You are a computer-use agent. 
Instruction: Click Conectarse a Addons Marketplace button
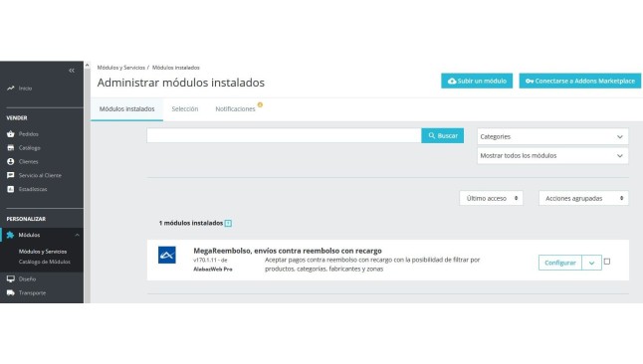(x=580, y=82)
